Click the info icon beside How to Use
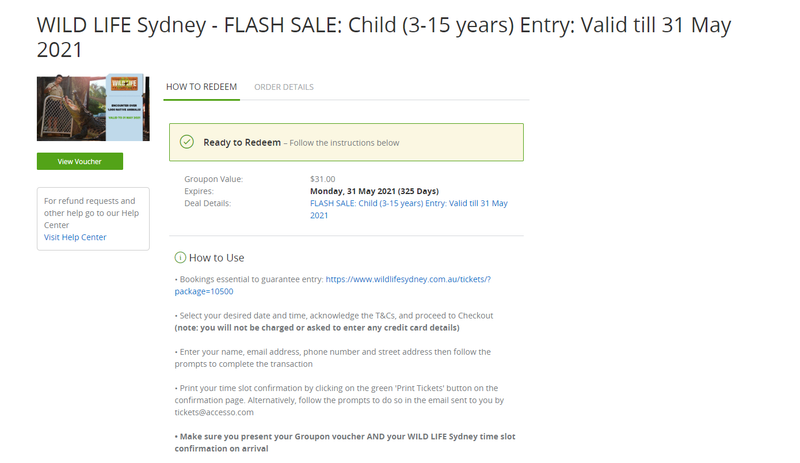This screenshot has height=463, width=800. click(180, 257)
